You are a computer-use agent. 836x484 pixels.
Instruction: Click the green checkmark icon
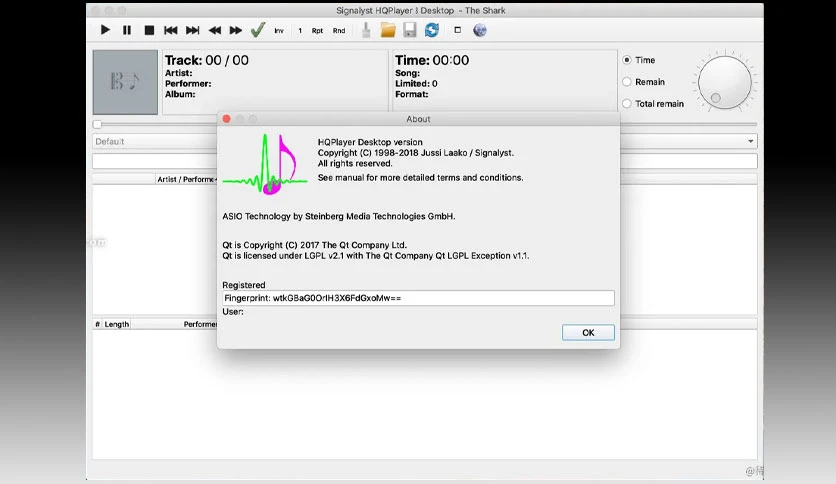258,30
